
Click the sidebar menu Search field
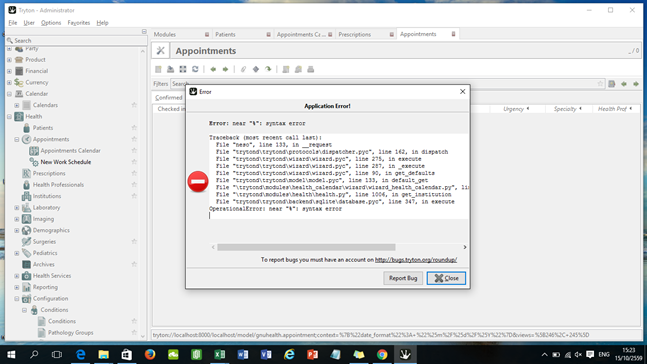pyautogui.click(x=76, y=40)
